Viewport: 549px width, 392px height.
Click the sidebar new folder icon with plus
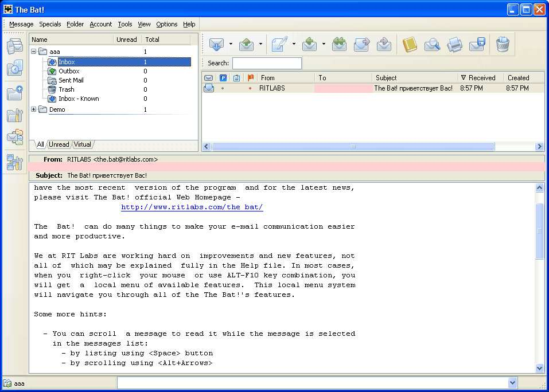tap(15, 93)
